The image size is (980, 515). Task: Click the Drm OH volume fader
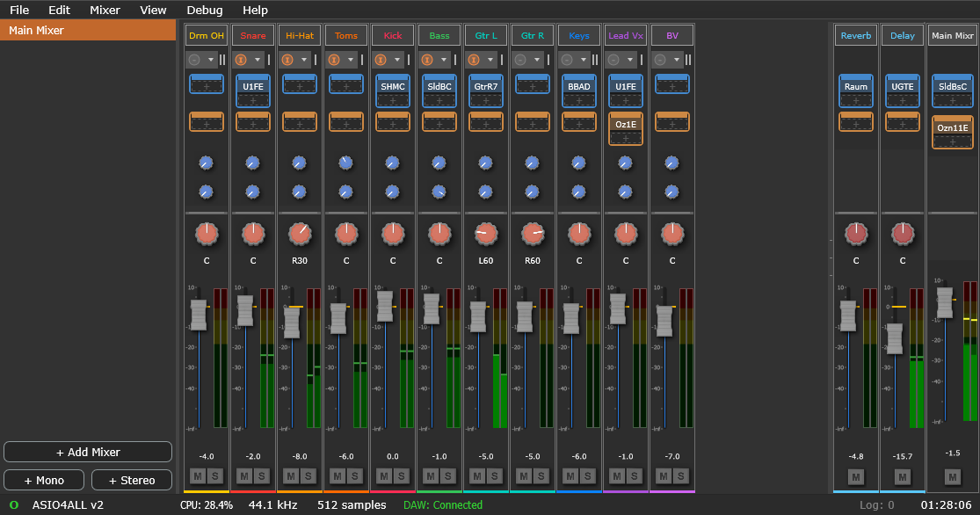tap(198, 315)
